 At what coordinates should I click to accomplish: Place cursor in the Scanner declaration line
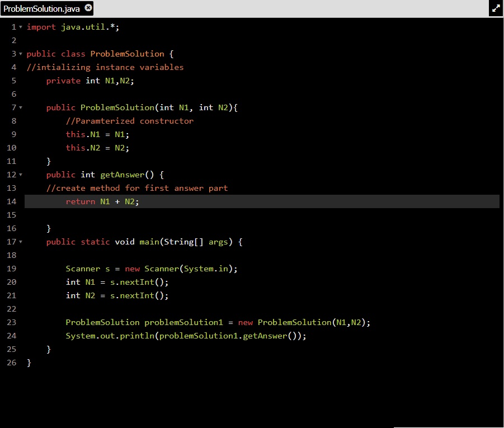coord(151,269)
